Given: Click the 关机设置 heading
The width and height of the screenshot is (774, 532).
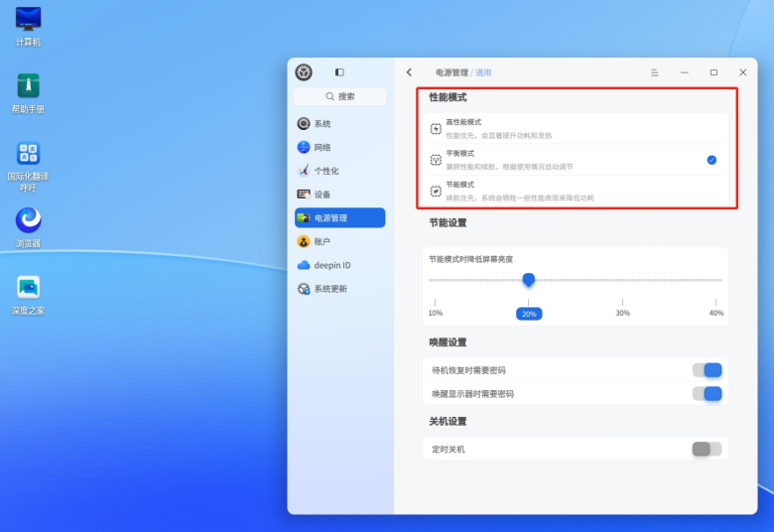Looking at the screenshot, I should 448,422.
